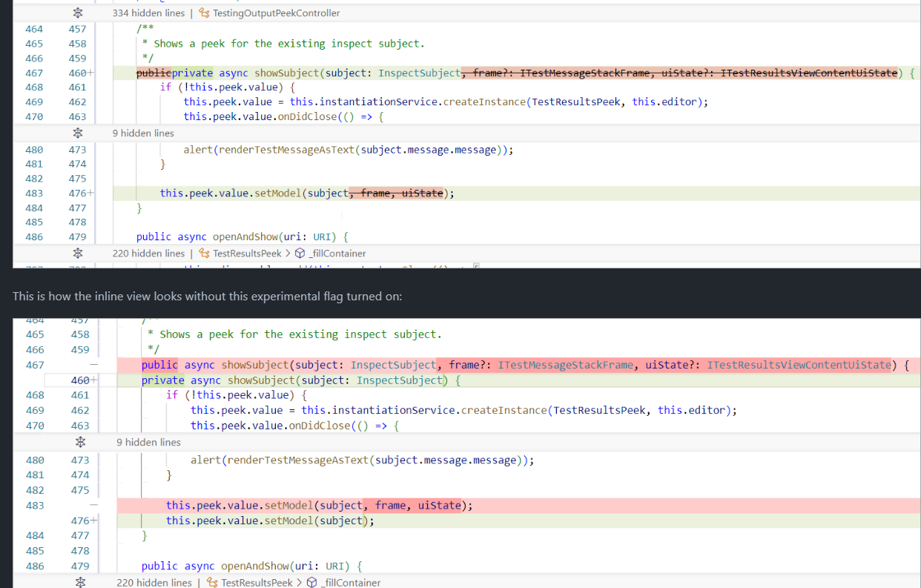Viewport: 921px width, 588px height.
Task: Click TestResultsPeek class icon in top diff
Action: (x=205, y=254)
